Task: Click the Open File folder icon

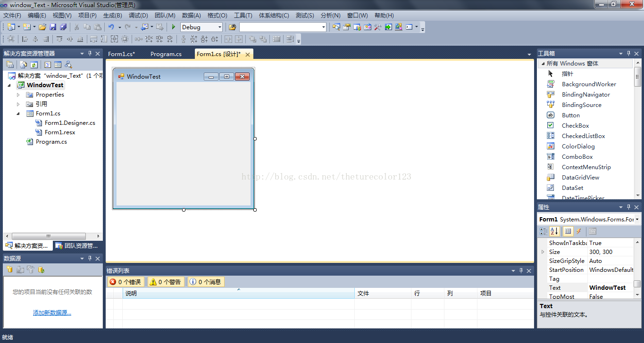Action: (x=42, y=27)
